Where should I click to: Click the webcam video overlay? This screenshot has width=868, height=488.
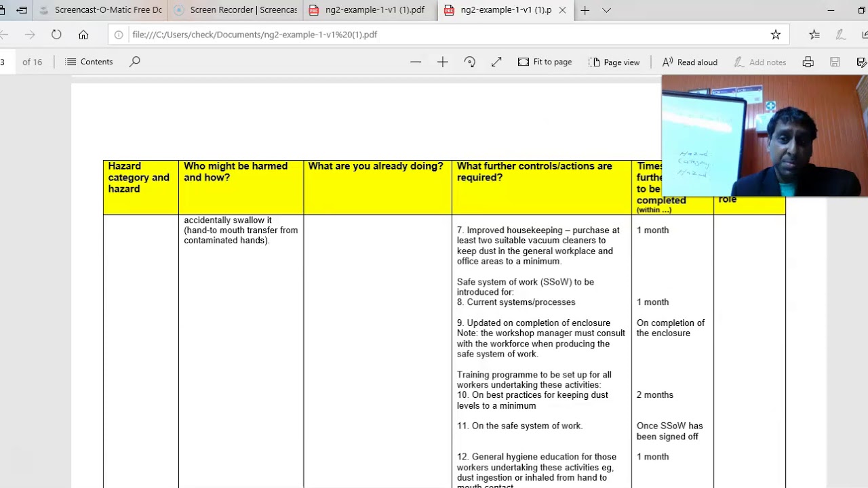click(764, 136)
